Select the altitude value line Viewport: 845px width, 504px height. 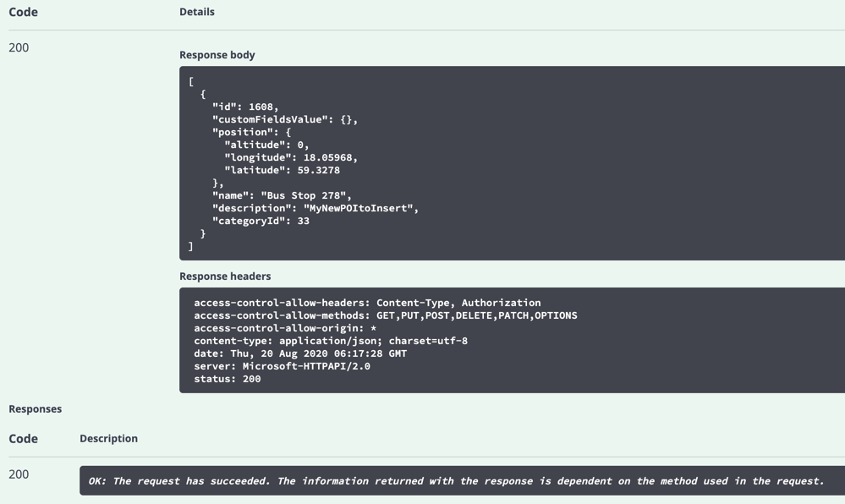(266, 145)
